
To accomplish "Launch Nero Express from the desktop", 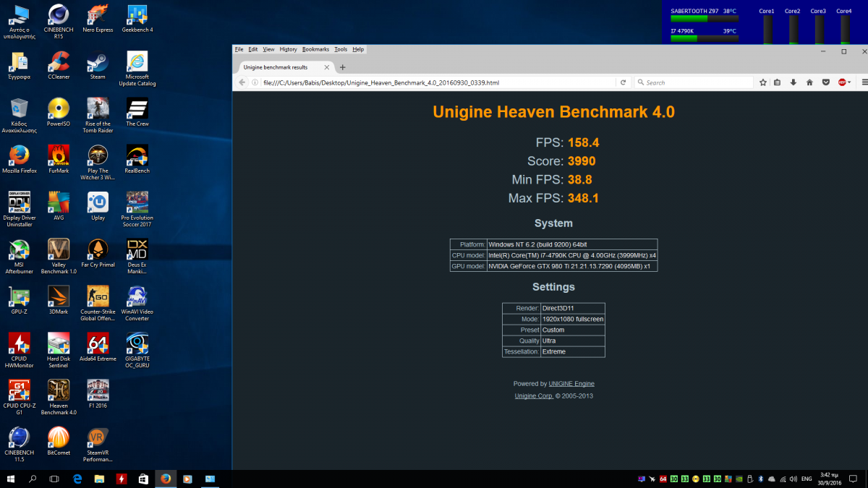I will click(98, 19).
